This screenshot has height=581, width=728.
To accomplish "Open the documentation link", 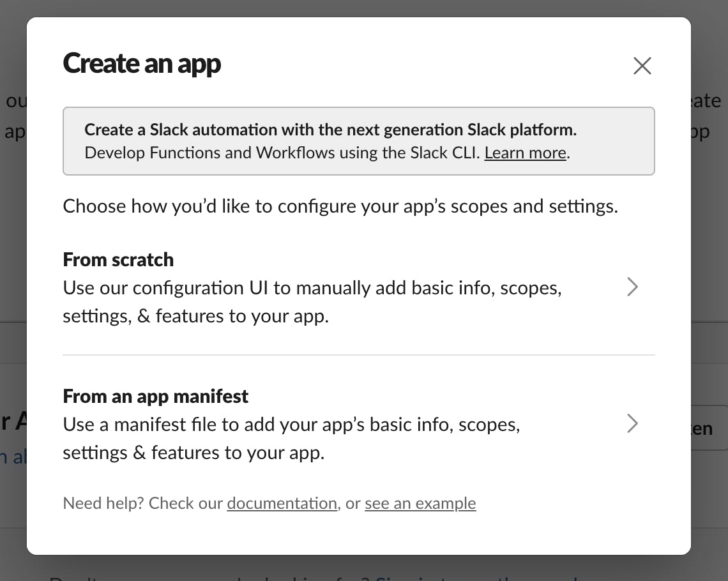I will (x=282, y=503).
